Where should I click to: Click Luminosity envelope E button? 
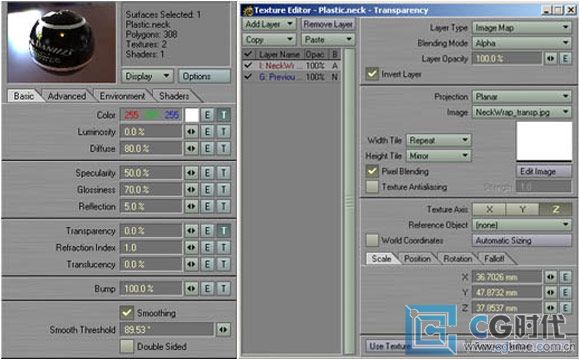tap(207, 132)
